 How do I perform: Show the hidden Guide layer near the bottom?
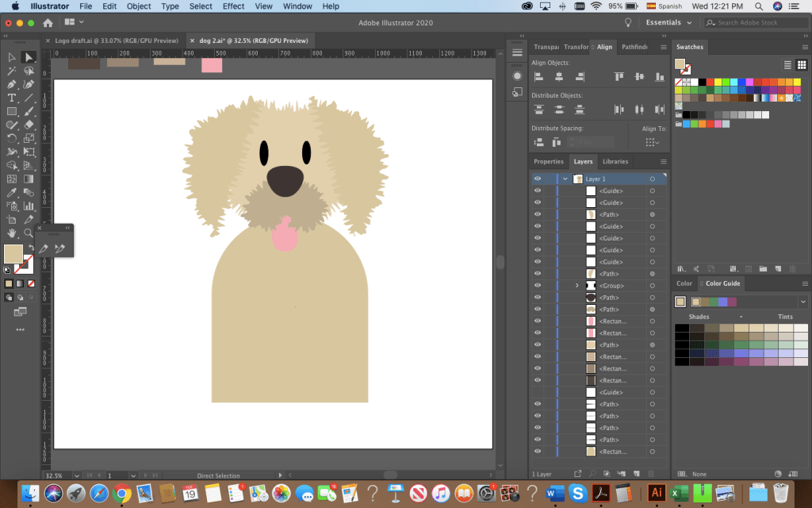538,392
